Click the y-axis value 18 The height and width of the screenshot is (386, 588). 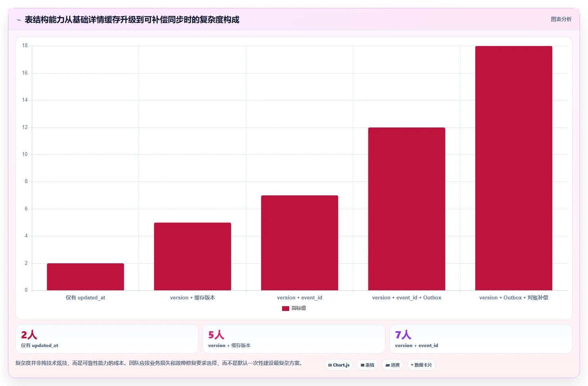coord(25,46)
